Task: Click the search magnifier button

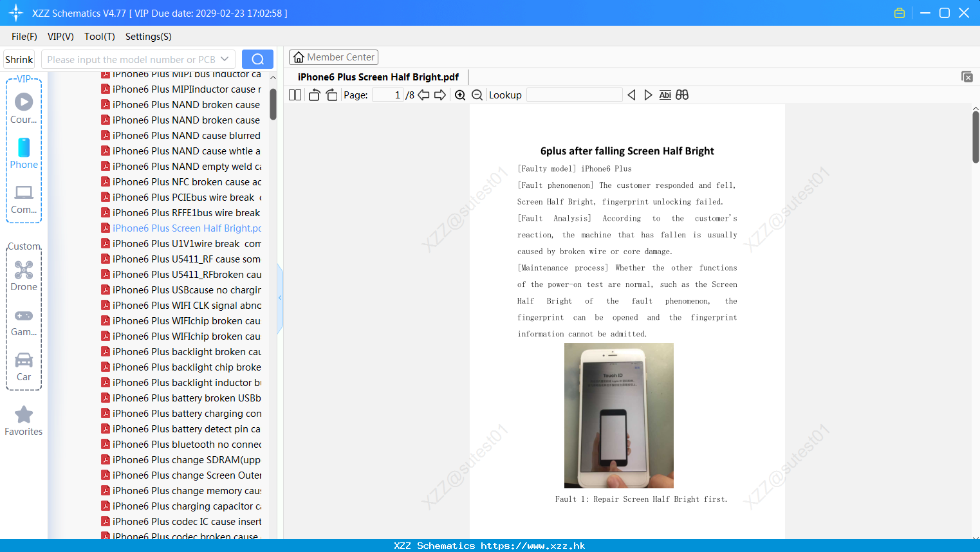Action: pos(257,59)
